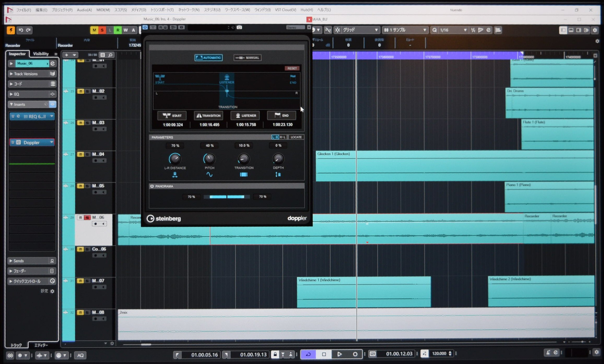Click the AUTOMATIC mode button

coord(208,58)
